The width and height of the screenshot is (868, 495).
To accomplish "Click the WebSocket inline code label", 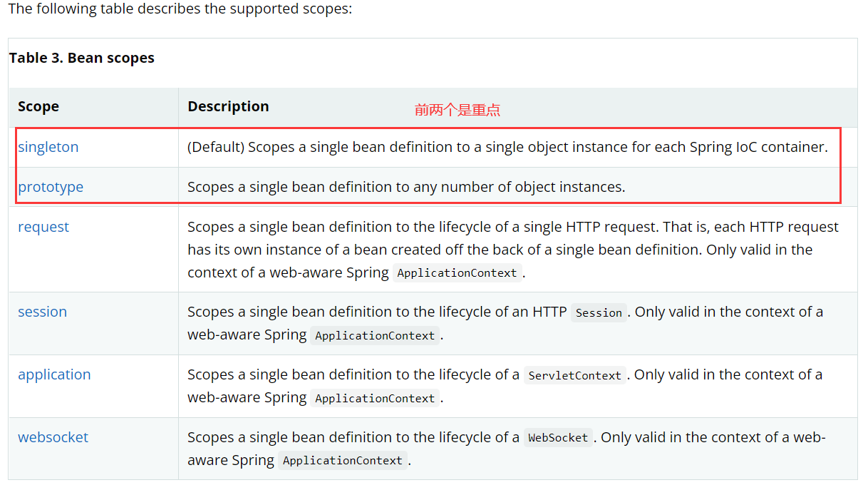I will coord(558,438).
